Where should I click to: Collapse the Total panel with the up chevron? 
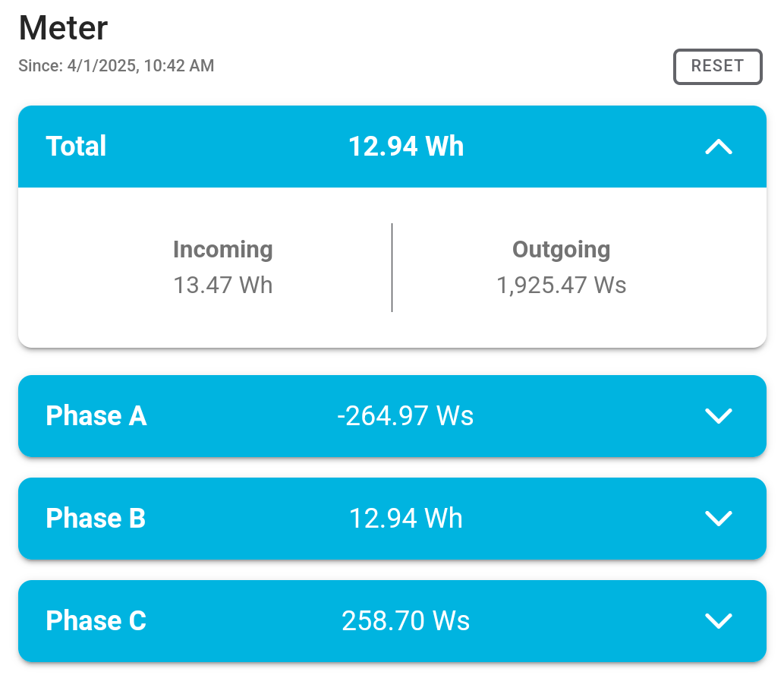point(718,147)
